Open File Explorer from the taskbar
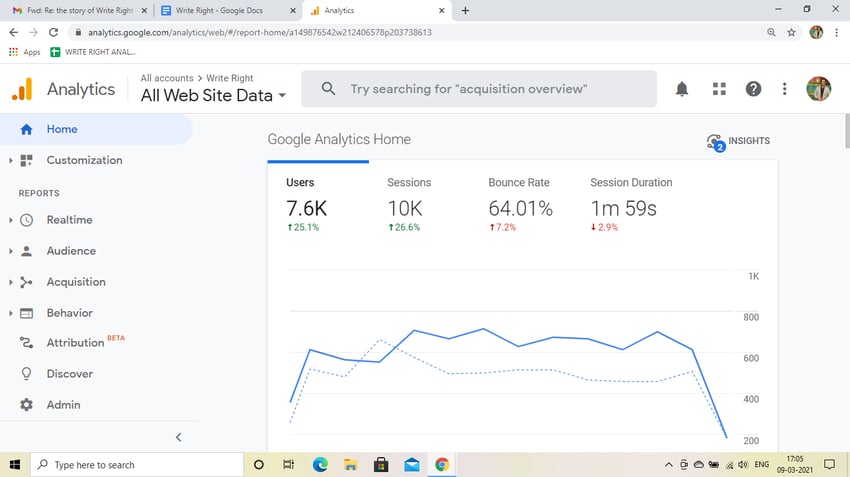This screenshot has height=477, width=850. click(351, 465)
